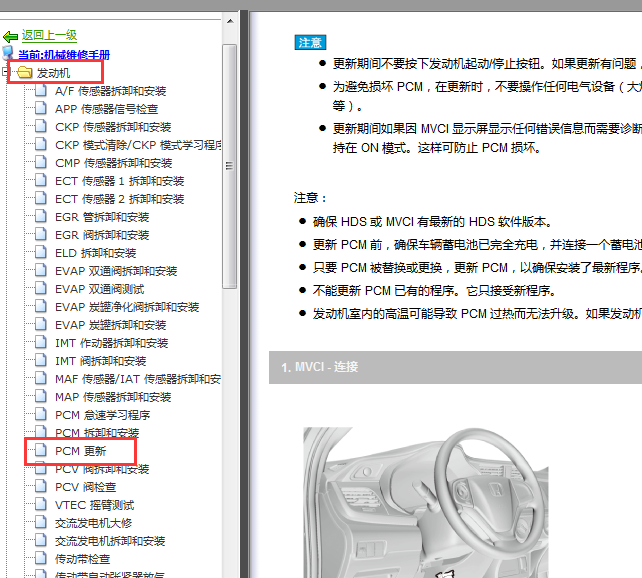The width and height of the screenshot is (642, 578).
Task: Open the 返回上一级 link
Action: point(49,35)
